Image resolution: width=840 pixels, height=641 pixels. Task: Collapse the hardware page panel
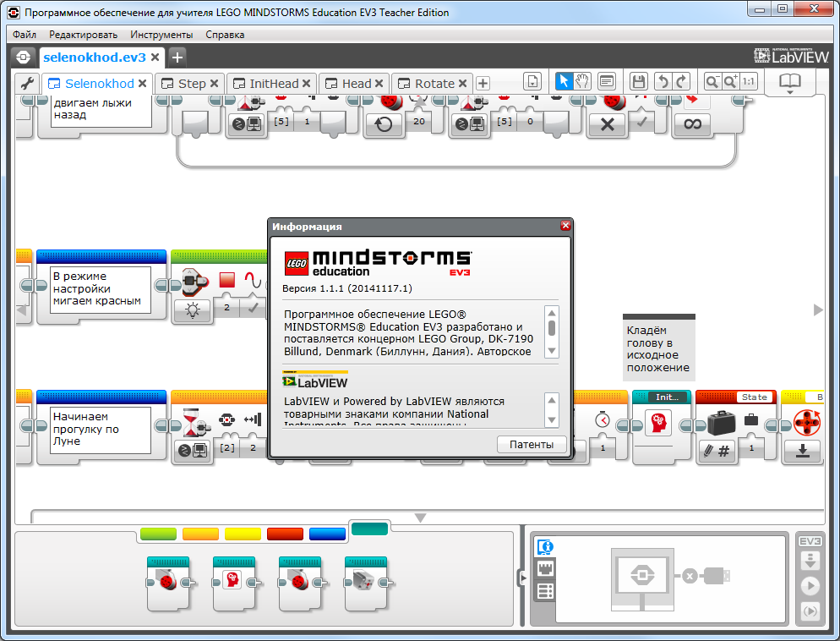[522, 578]
